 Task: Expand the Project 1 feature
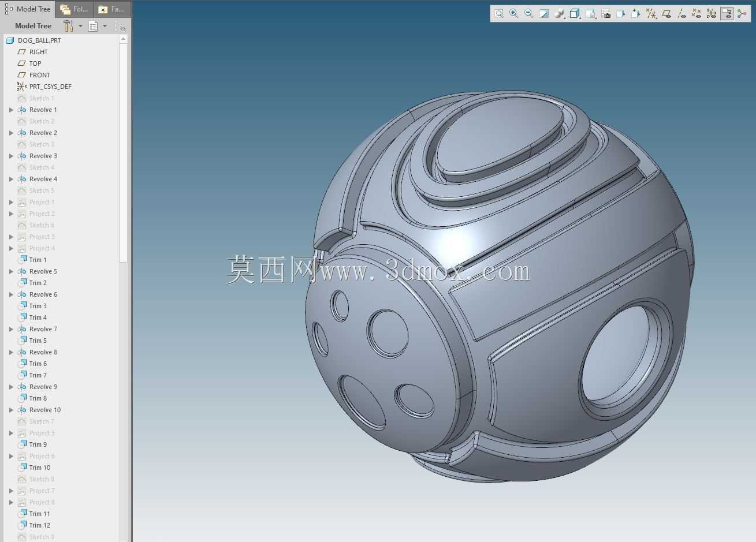pyautogui.click(x=11, y=202)
